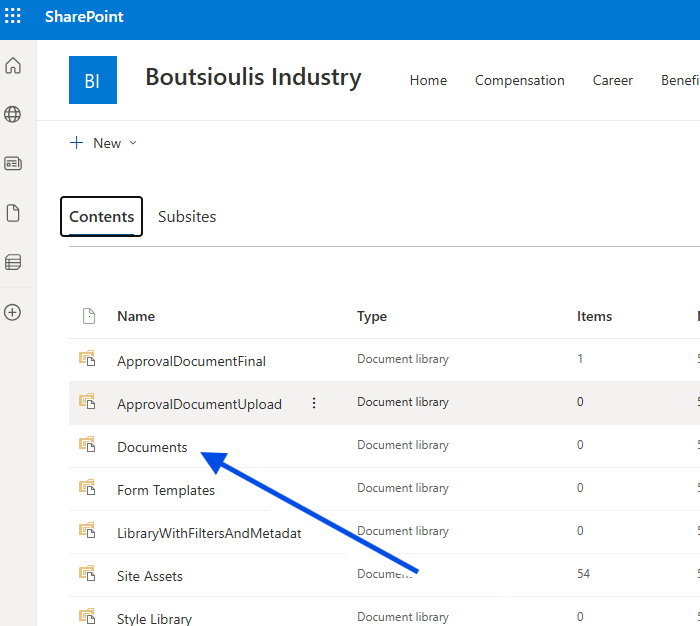
Task: Open more options for ApprovalDocumentUpload
Action: 314,403
